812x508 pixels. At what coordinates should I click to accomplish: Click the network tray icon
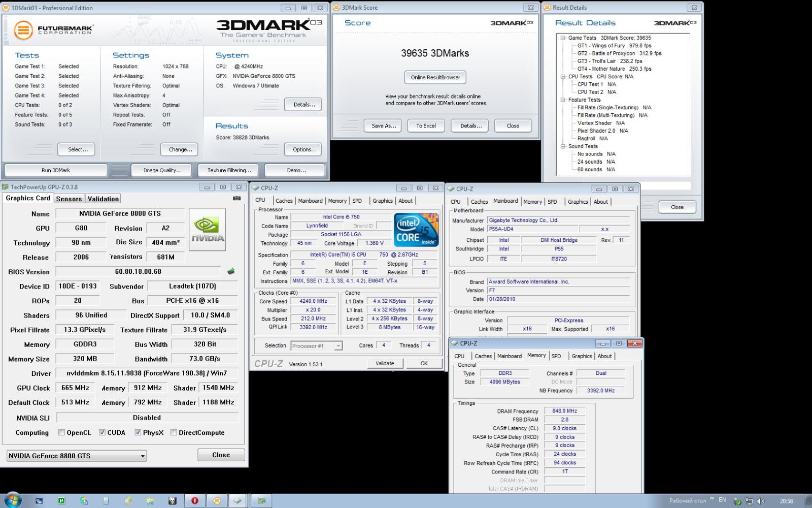click(749, 501)
